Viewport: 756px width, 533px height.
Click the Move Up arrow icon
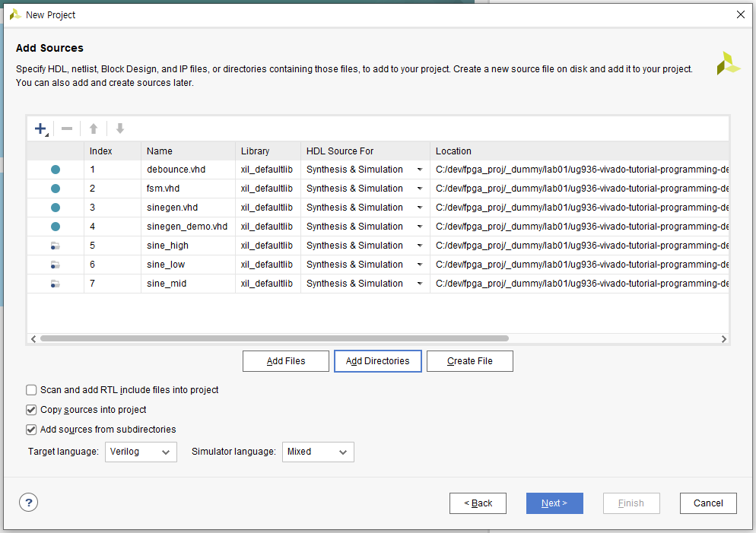(x=94, y=129)
